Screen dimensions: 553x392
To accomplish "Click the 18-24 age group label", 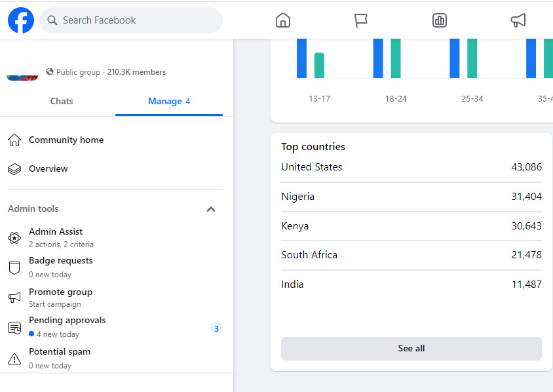I will point(396,99).
